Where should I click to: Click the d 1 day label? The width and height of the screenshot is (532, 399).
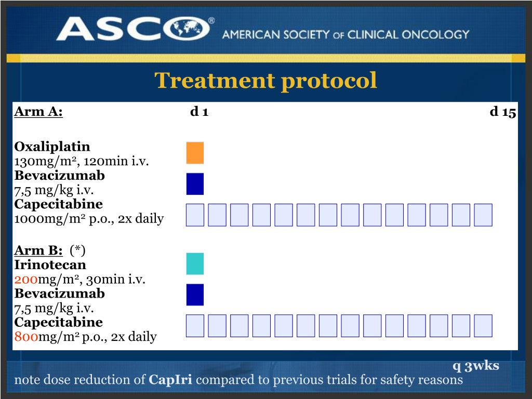[199, 111]
